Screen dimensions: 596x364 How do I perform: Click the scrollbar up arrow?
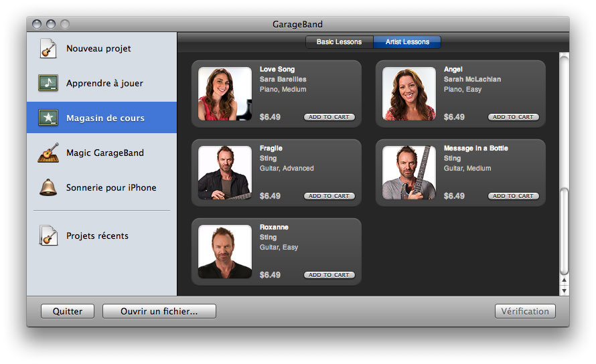[565, 280]
